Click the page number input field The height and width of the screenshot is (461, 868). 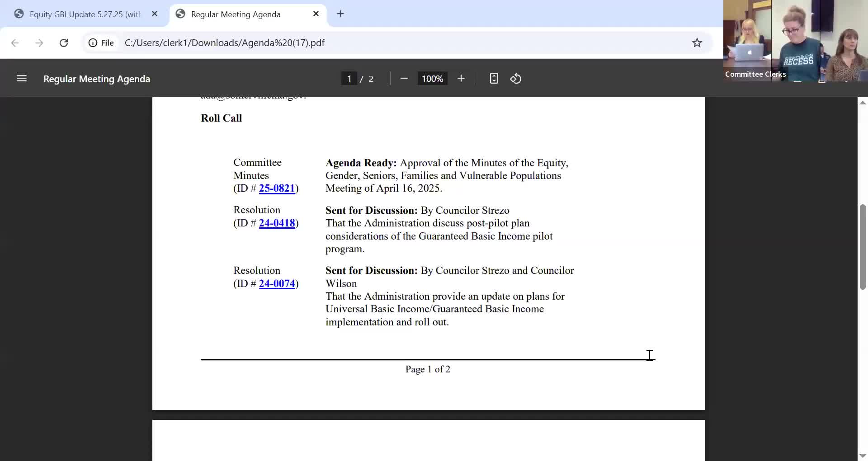click(349, 79)
